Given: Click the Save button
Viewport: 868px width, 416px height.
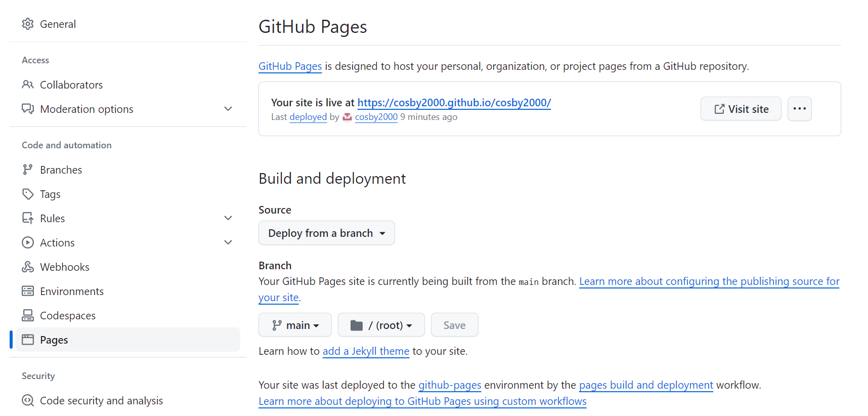Looking at the screenshot, I should pyautogui.click(x=455, y=325).
